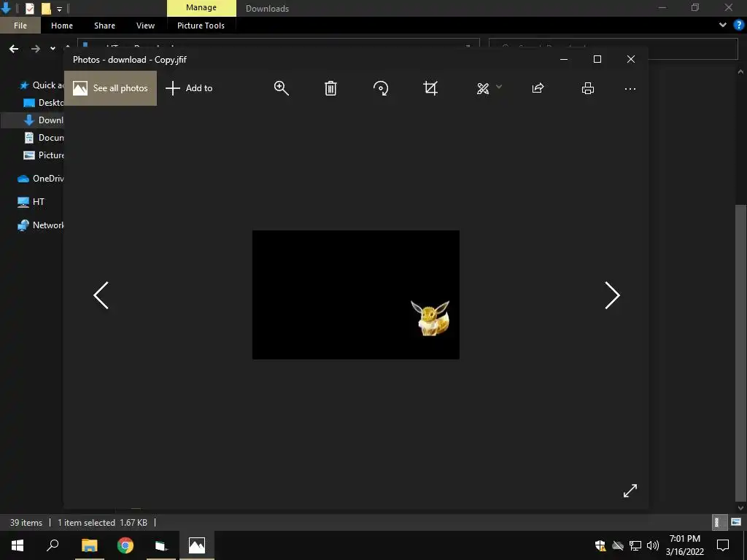
Task: Select Pictures in navigation pane
Action: pyautogui.click(x=43, y=155)
